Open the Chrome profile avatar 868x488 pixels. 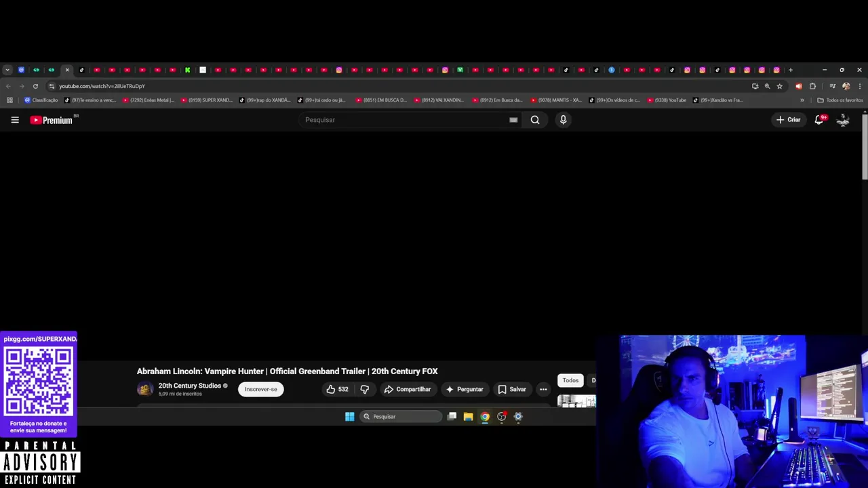[x=846, y=86]
